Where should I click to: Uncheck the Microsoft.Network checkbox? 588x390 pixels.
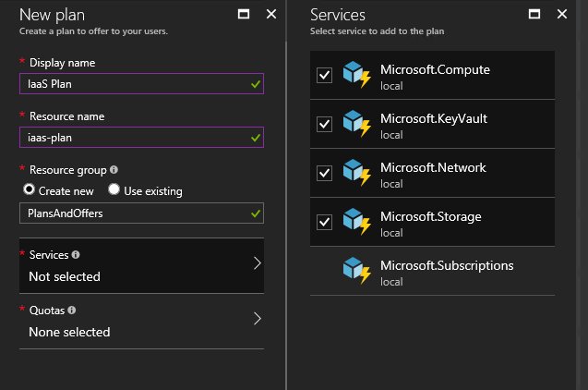[324, 173]
